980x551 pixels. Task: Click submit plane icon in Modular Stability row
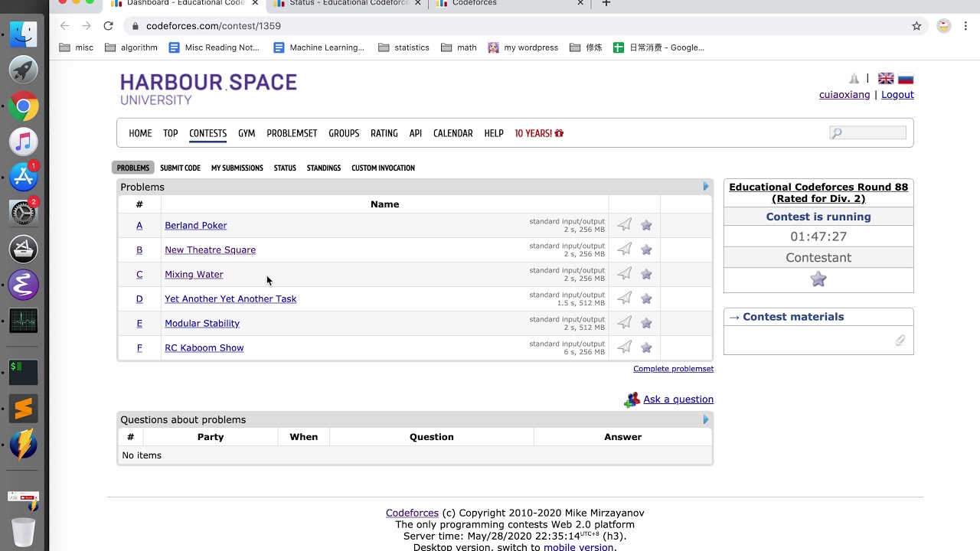(x=625, y=323)
